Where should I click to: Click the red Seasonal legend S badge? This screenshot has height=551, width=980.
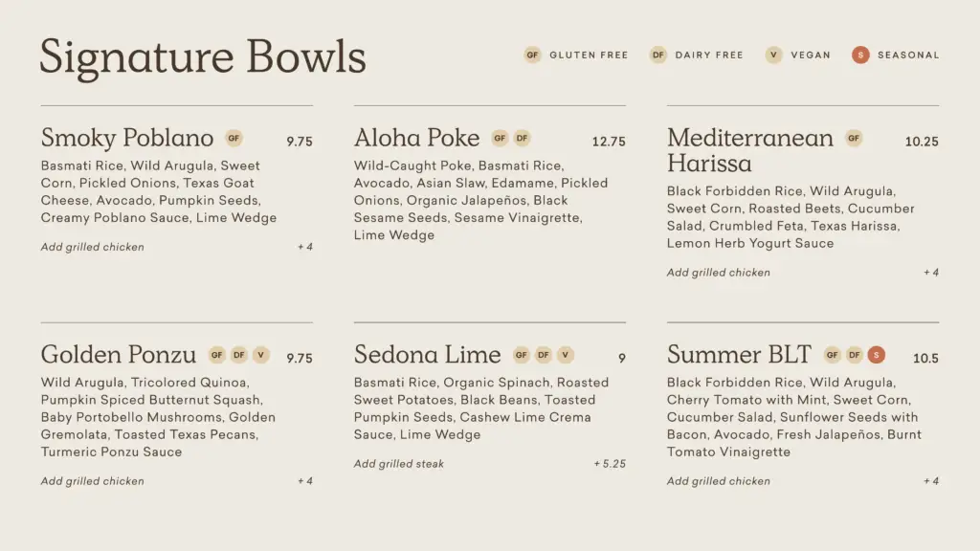[860, 55]
